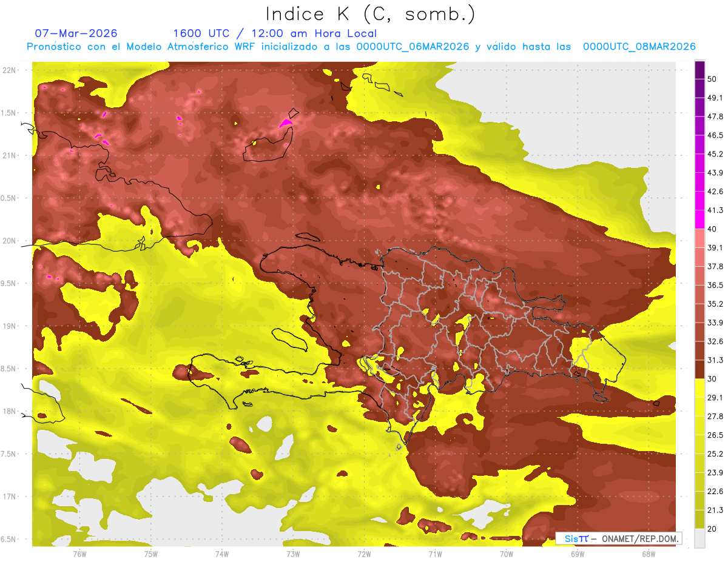This screenshot has height=562, width=728.
Task: Click the colorbar value "20"
Action: click(713, 528)
